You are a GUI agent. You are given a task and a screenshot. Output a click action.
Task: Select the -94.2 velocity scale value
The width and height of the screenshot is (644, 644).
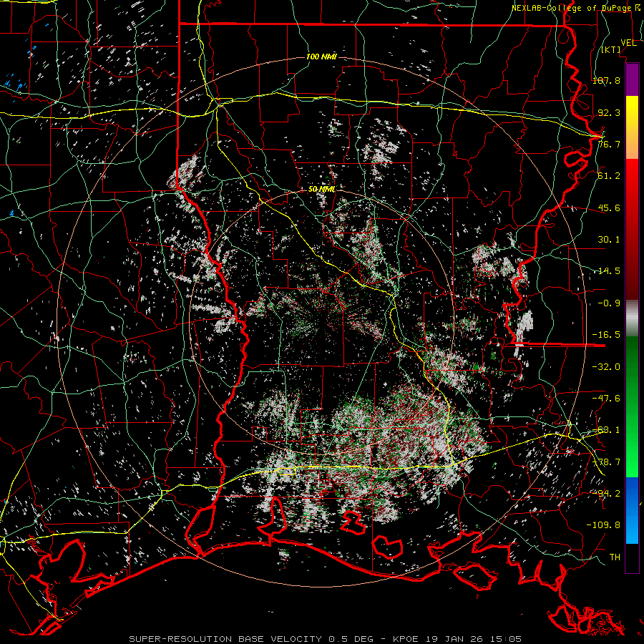[606, 493]
